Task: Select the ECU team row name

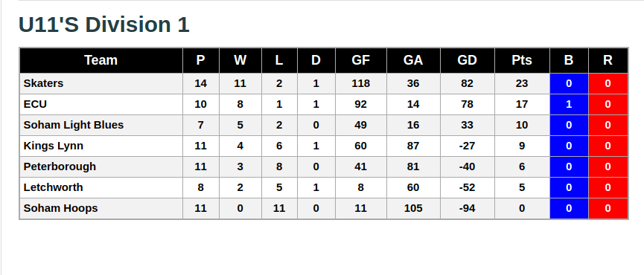Action: [35, 104]
